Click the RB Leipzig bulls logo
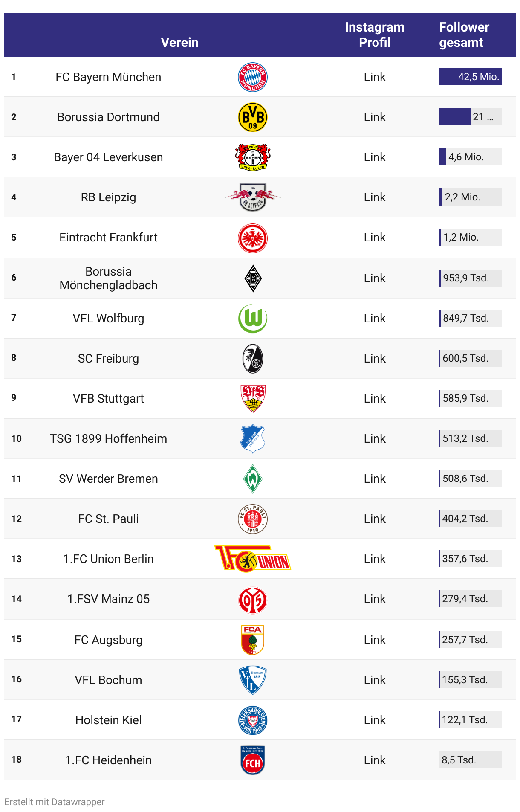Viewport: 520px width, 812px height. coord(253,197)
